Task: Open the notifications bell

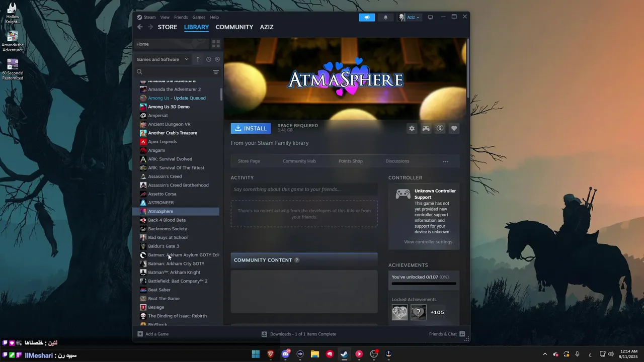Action: click(x=386, y=17)
